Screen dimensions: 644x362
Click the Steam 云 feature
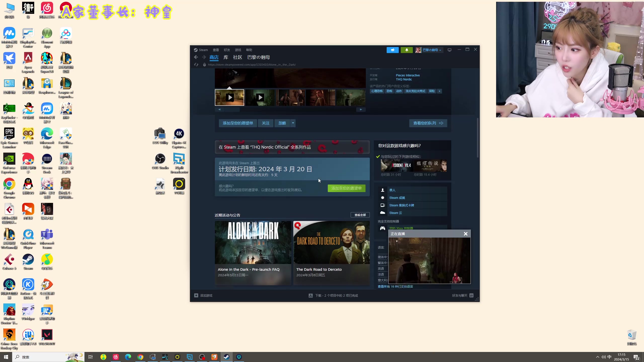(413, 213)
